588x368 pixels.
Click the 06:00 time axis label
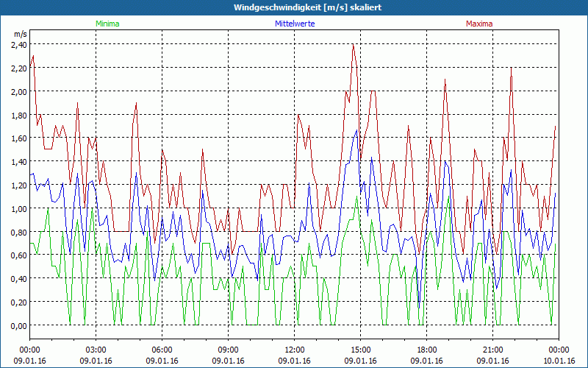pyautogui.click(x=162, y=350)
